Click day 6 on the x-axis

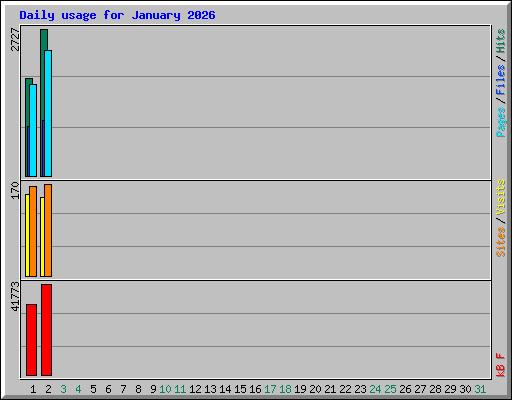[x=108, y=389]
